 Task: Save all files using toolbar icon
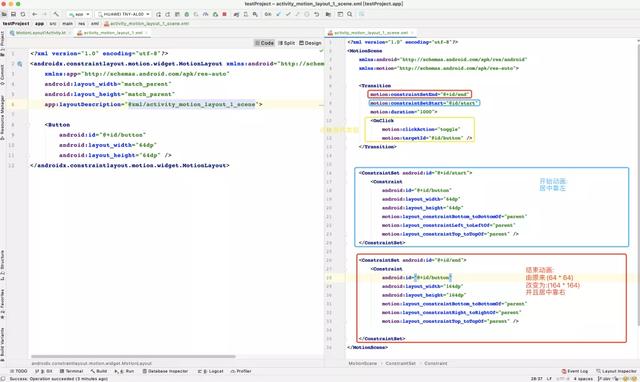13,14
